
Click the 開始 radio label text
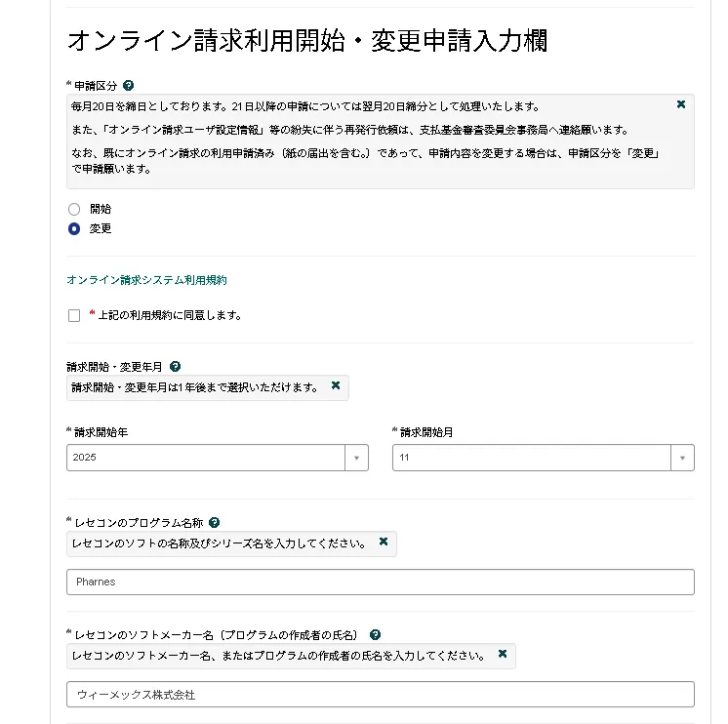[101, 209]
